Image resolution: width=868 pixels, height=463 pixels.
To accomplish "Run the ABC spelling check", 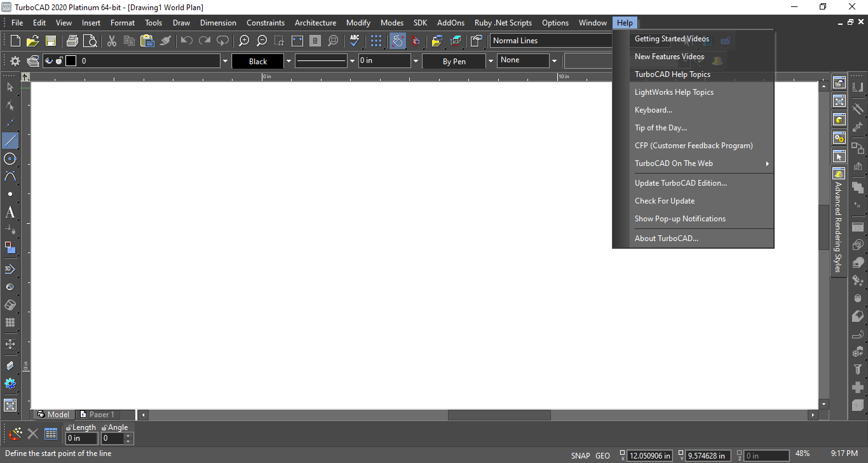I will coord(355,41).
